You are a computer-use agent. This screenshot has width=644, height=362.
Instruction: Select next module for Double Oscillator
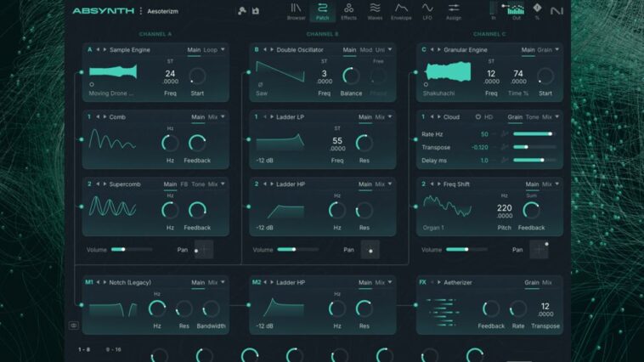[x=272, y=50]
